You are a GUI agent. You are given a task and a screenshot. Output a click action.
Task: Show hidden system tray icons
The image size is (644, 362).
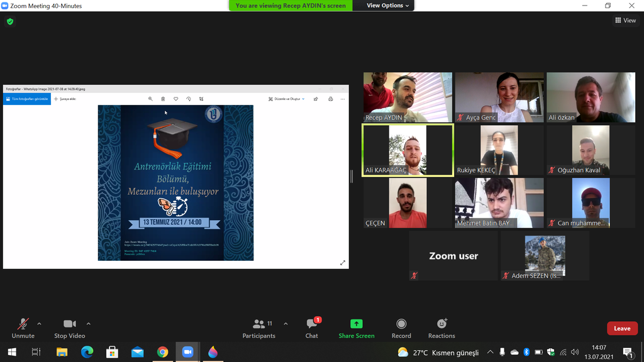tap(491, 353)
